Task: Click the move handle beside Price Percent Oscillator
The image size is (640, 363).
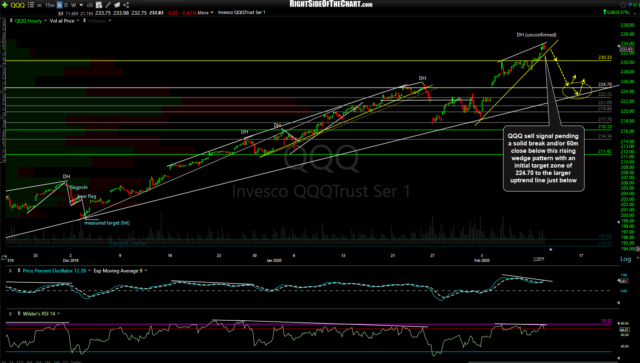Action: tap(19, 271)
